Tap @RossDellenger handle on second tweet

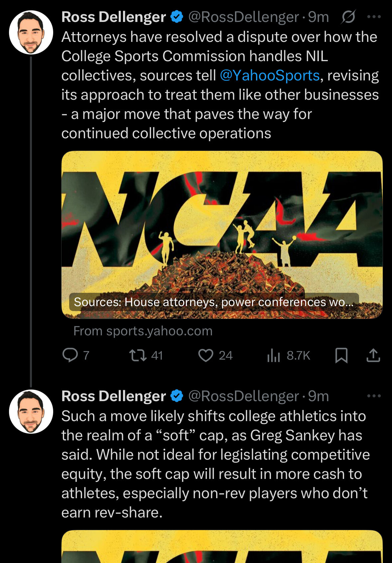point(244,396)
